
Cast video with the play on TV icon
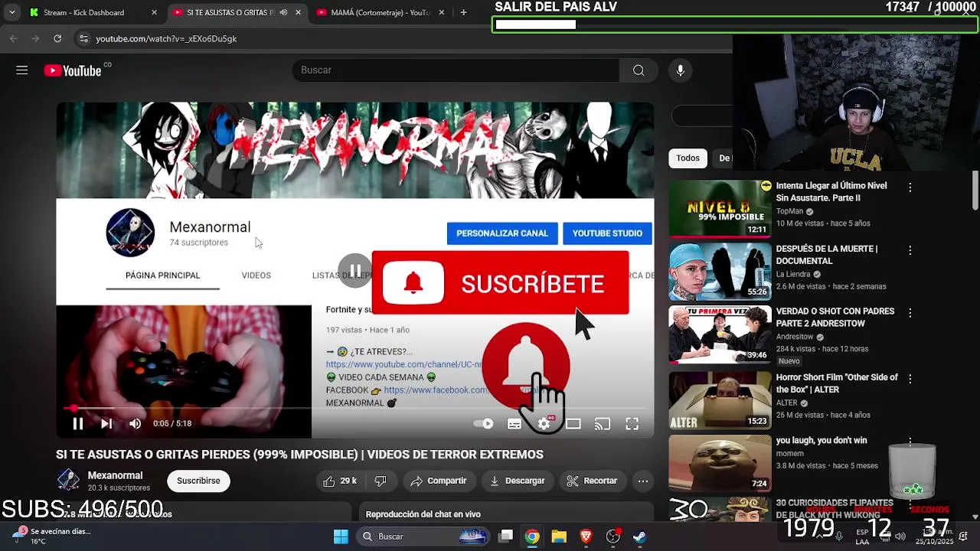pyautogui.click(x=603, y=423)
